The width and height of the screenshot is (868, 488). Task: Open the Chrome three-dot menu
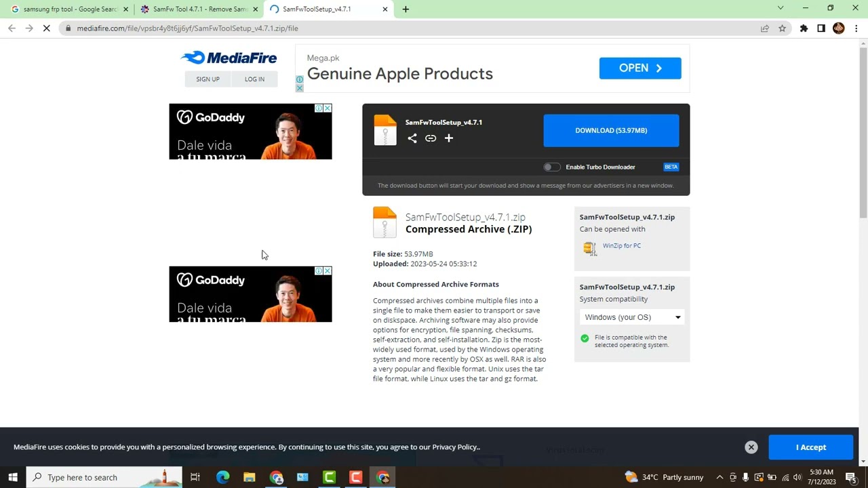(x=856, y=28)
